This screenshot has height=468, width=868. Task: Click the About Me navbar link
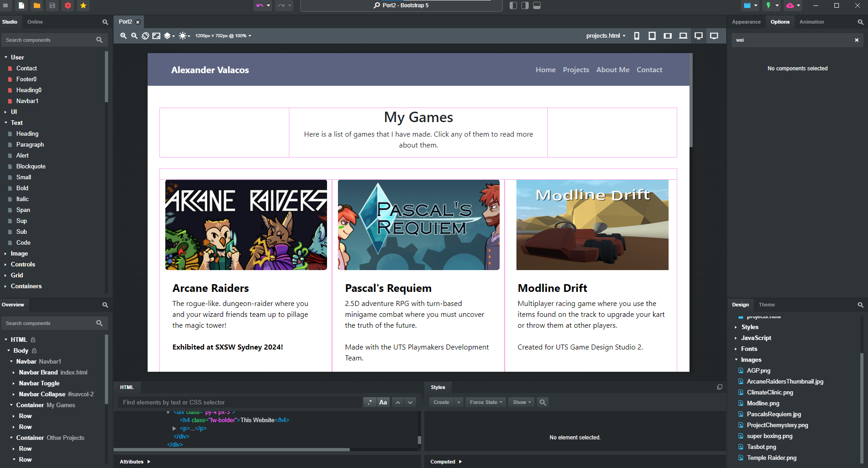point(613,69)
